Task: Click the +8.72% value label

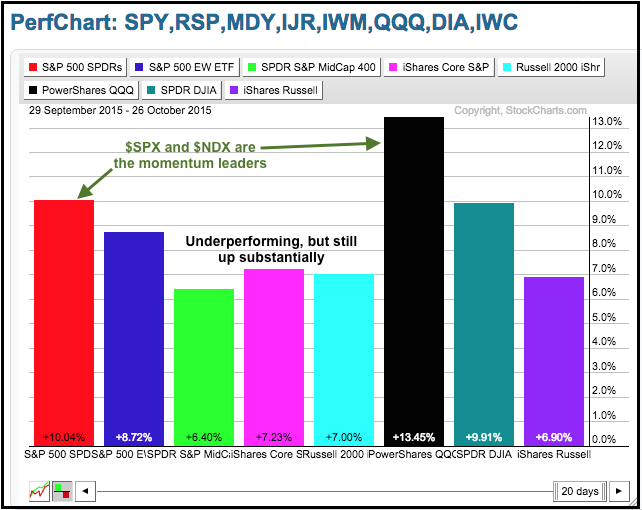Action: (x=134, y=437)
